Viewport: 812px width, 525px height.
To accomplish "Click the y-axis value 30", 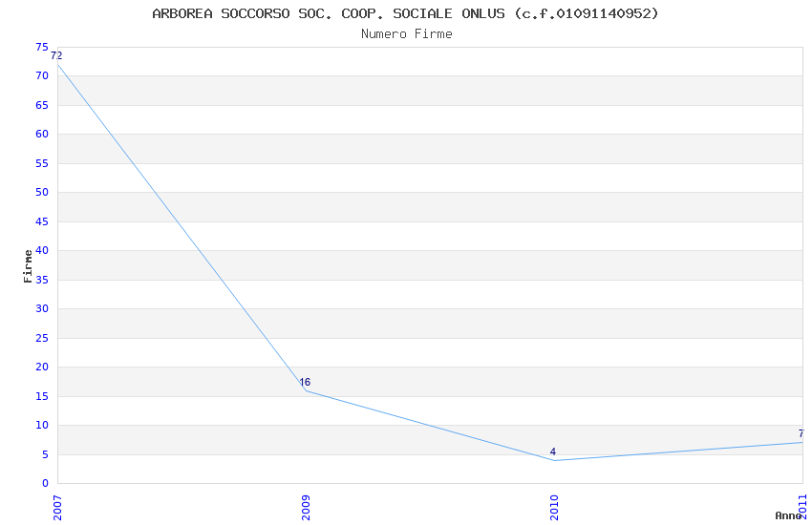I will coord(42,308).
